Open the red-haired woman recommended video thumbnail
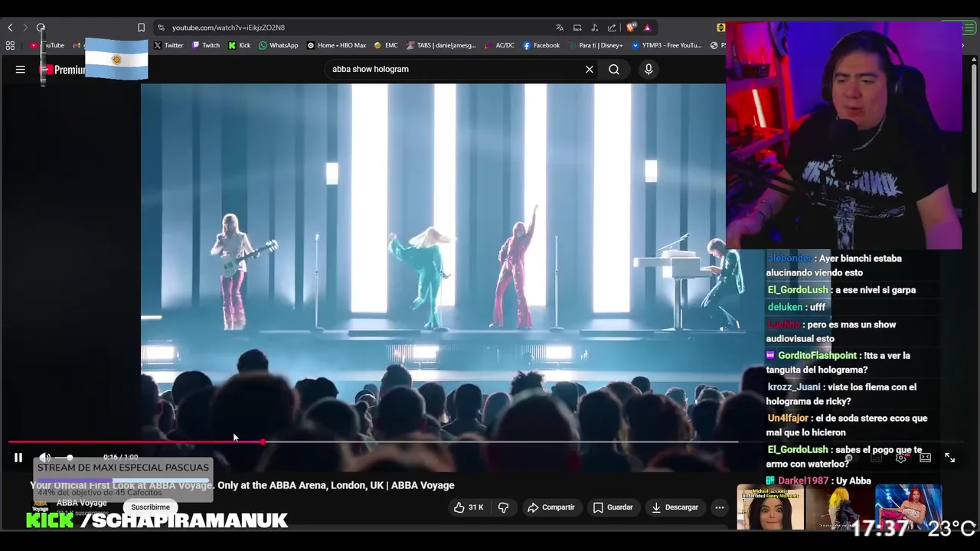Screen dimensions: 980x551 pyautogui.click(x=909, y=507)
